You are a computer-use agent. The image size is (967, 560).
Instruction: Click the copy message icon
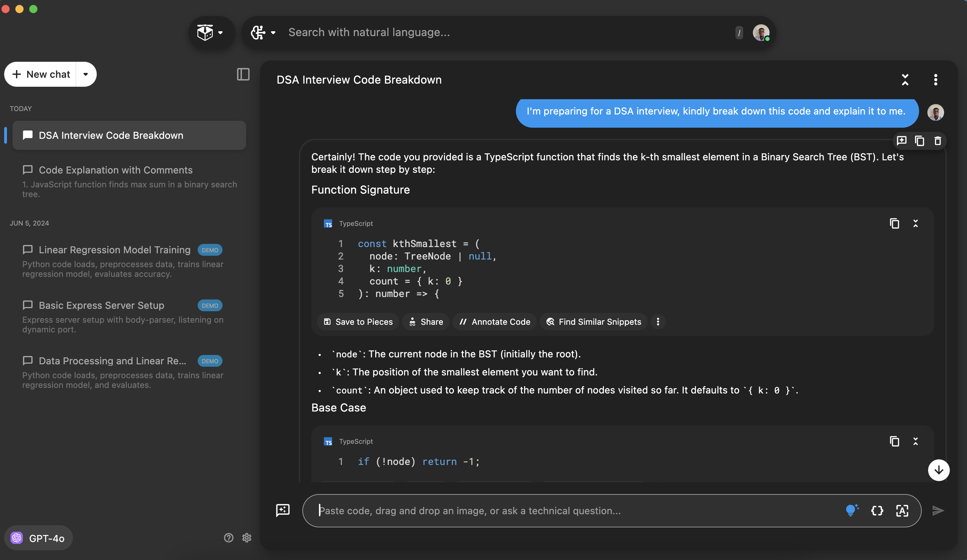[x=919, y=141]
